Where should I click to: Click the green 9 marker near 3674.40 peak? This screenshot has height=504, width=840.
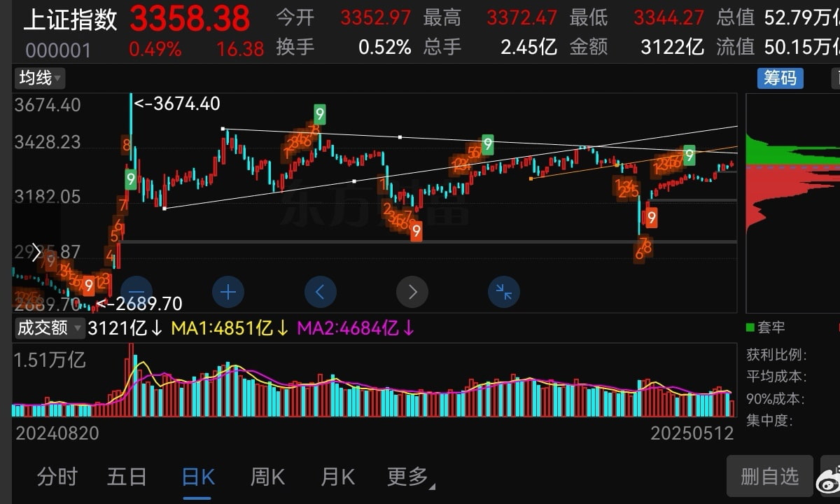click(x=131, y=179)
